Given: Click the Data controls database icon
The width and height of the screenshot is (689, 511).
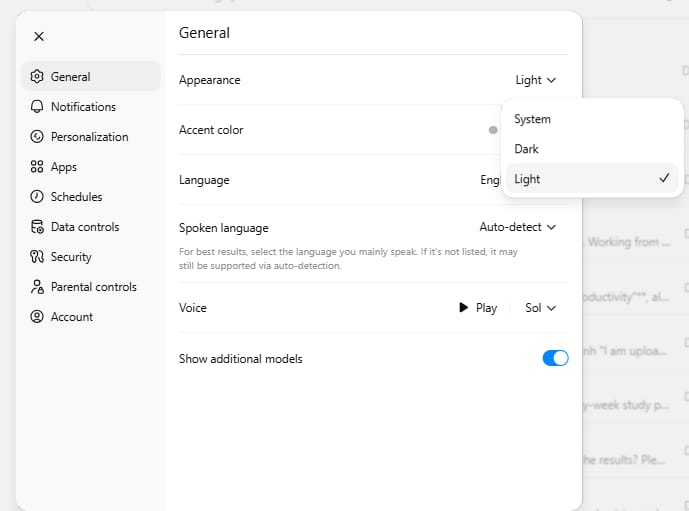Looking at the screenshot, I should point(37,227).
